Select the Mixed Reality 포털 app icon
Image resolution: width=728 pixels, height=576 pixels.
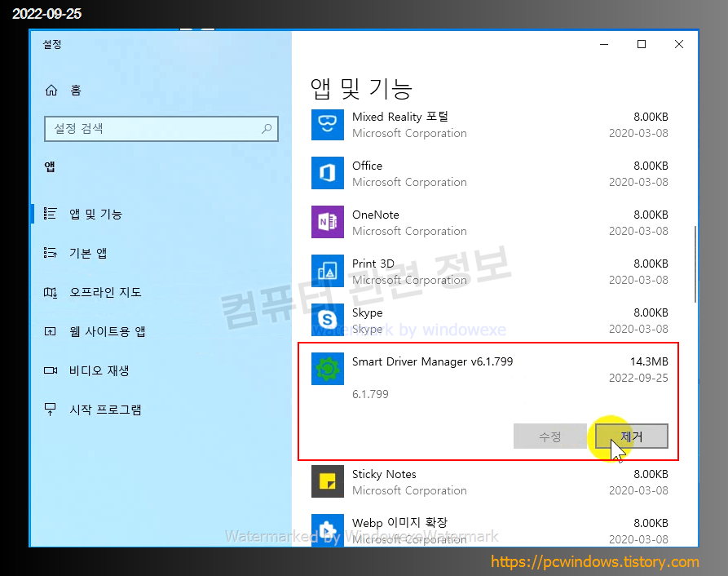tap(328, 125)
